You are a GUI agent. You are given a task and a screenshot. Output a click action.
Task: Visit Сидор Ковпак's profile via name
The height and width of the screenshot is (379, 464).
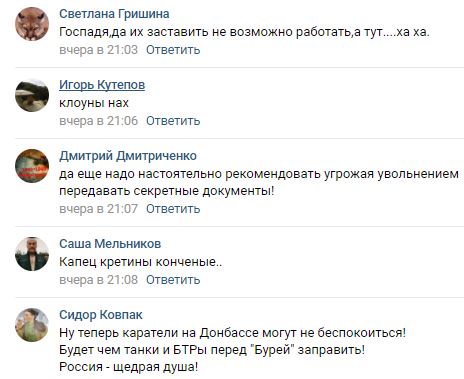101,315
